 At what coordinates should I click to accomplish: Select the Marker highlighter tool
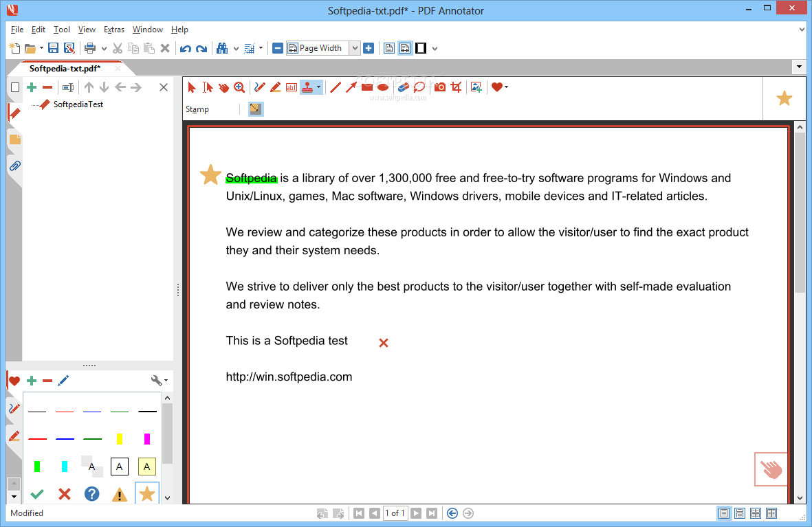point(276,87)
